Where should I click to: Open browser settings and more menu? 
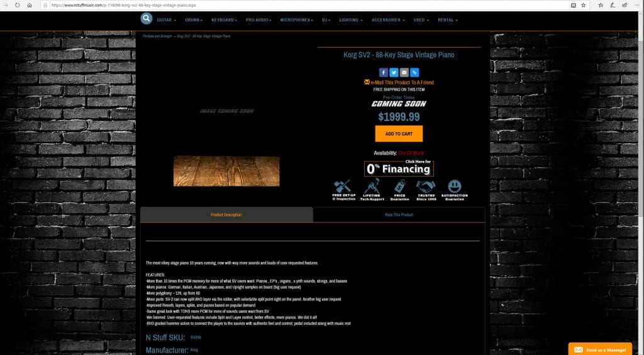coord(636,5)
